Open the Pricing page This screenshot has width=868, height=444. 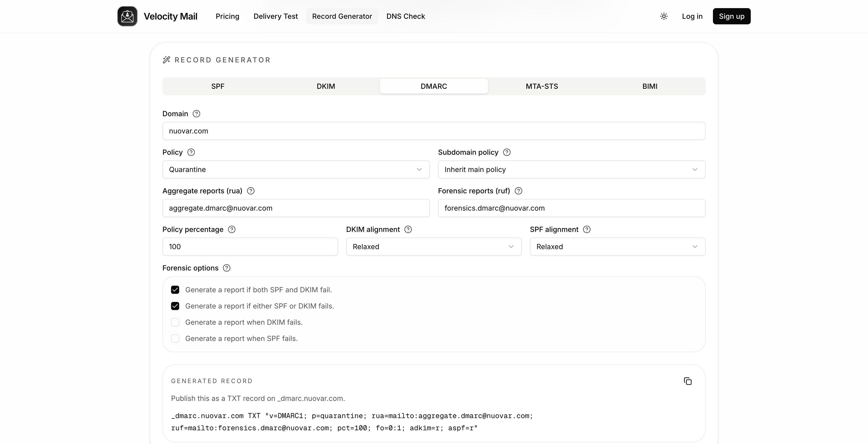(227, 16)
